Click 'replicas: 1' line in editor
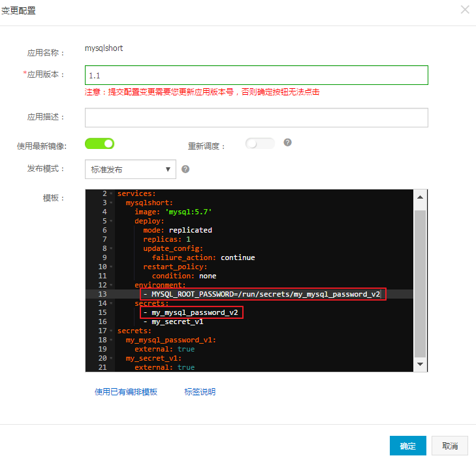Viewport: 476px width, 460px height. pos(167,239)
